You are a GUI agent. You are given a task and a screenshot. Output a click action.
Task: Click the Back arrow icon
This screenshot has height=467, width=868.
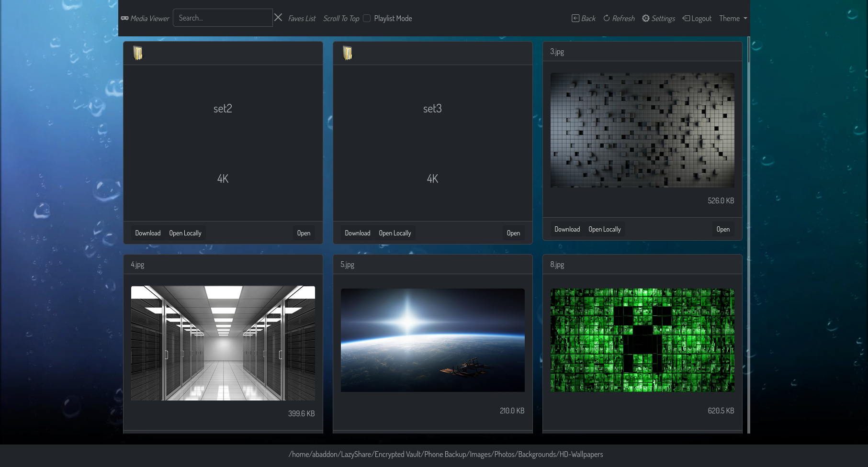coord(575,18)
